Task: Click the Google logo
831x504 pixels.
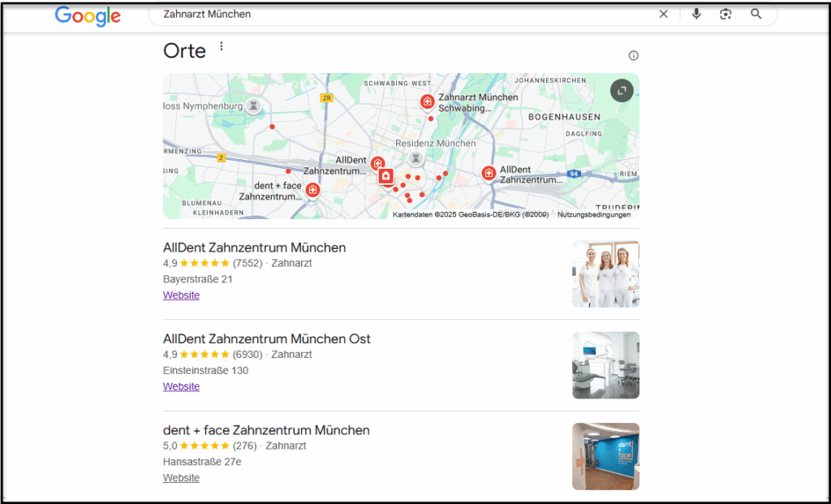Action: 88,16
